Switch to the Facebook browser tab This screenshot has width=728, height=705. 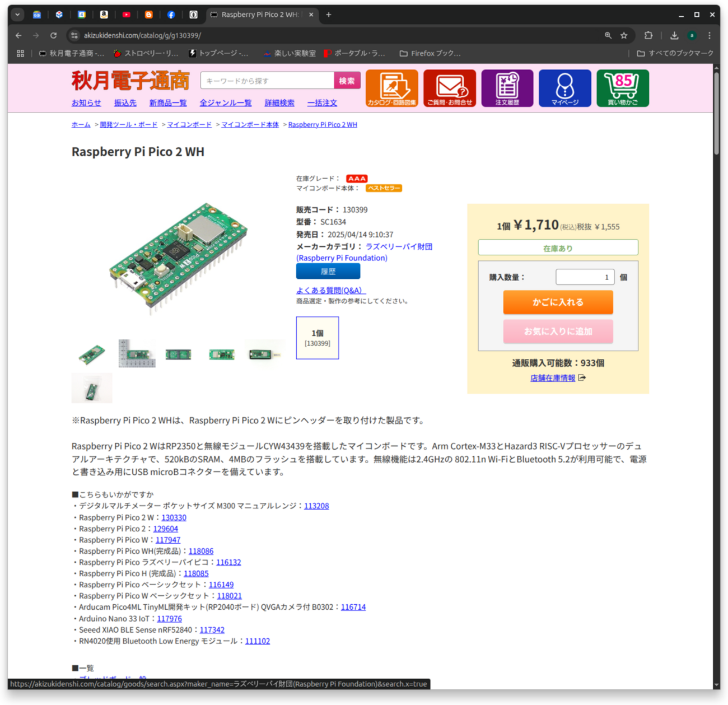point(171,15)
